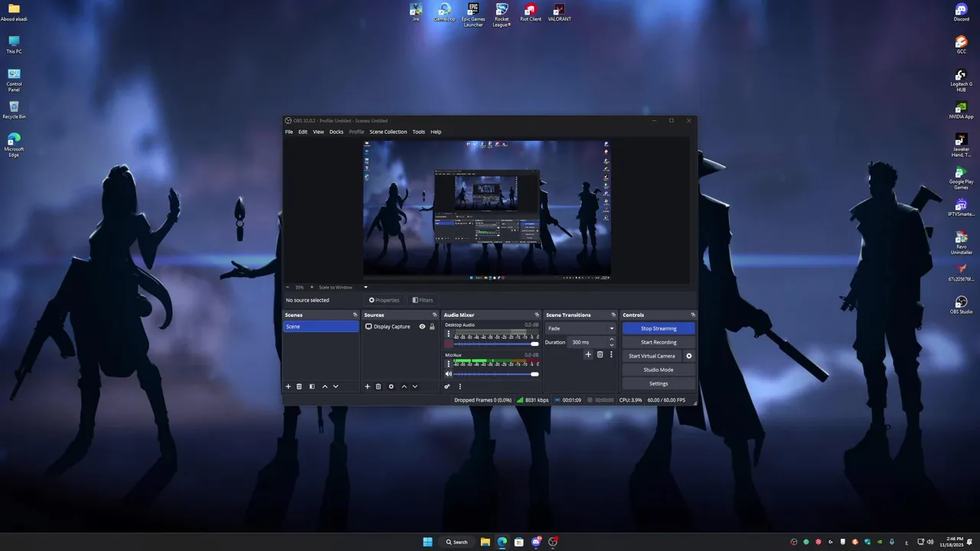
Task: Move source up arrow in Sources panel
Action: pos(404,386)
